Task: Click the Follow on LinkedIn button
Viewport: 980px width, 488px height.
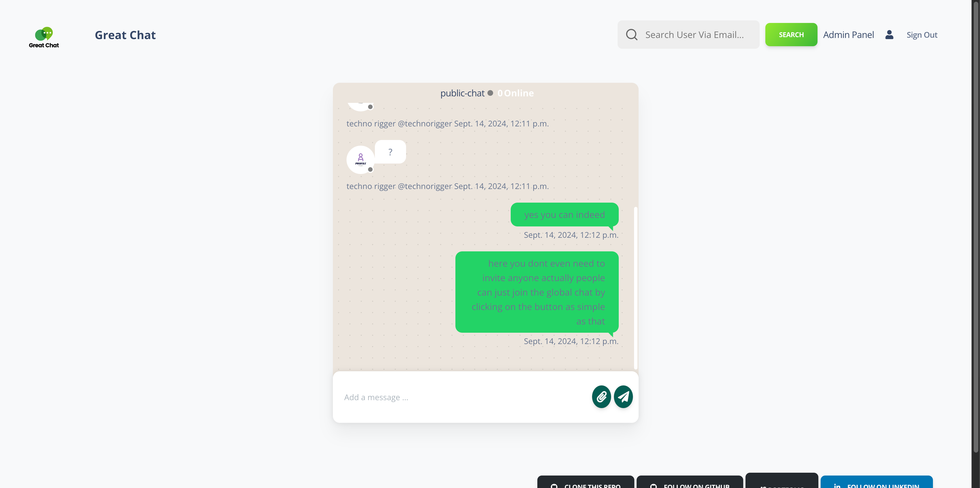Action: [x=876, y=483]
